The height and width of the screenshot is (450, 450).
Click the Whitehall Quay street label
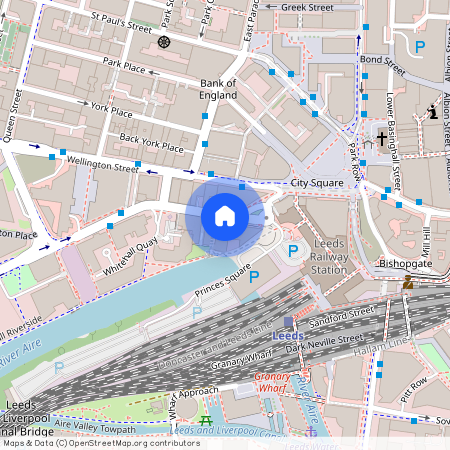point(130,257)
